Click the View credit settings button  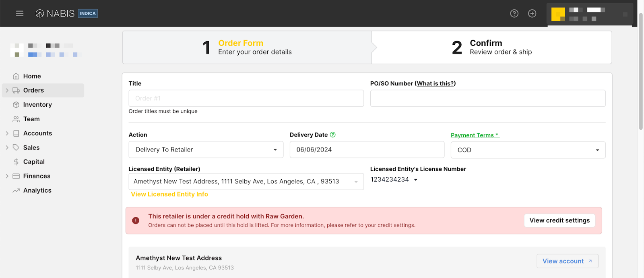click(x=559, y=220)
